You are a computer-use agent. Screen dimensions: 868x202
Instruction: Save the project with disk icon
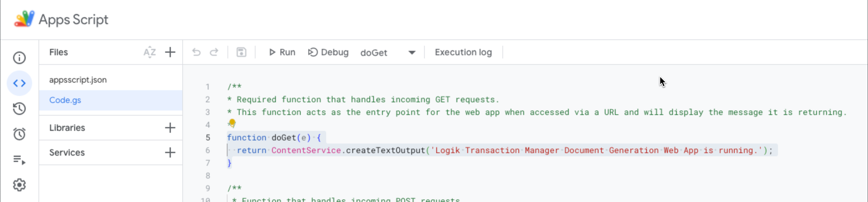coord(241,52)
